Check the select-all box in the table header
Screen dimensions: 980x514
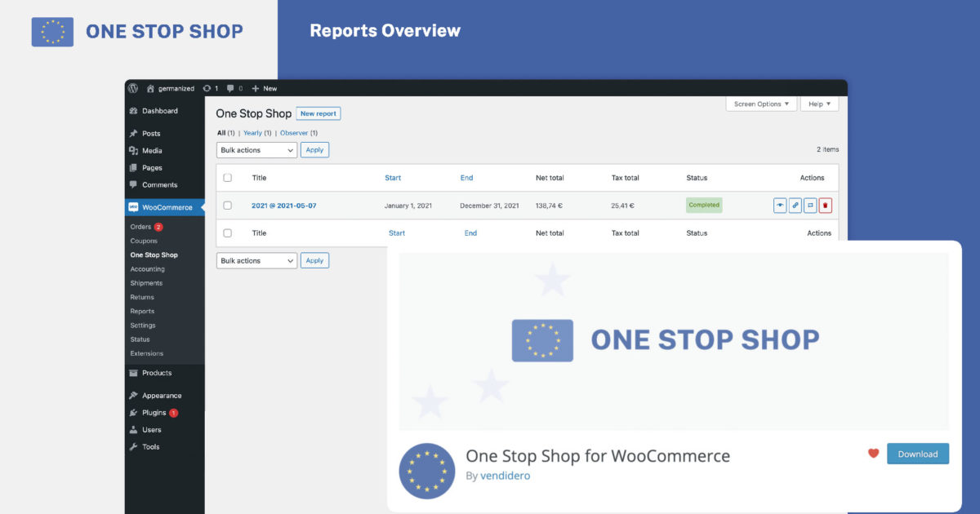228,177
